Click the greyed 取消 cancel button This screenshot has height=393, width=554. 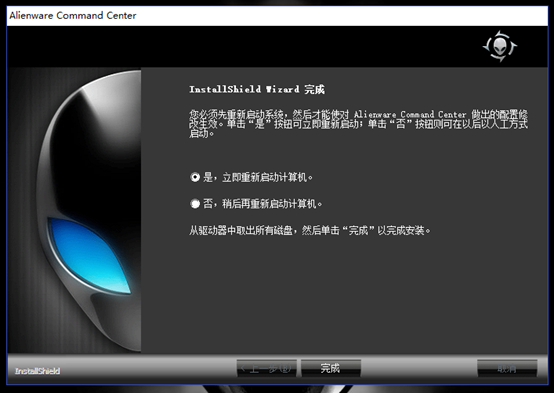point(507,368)
